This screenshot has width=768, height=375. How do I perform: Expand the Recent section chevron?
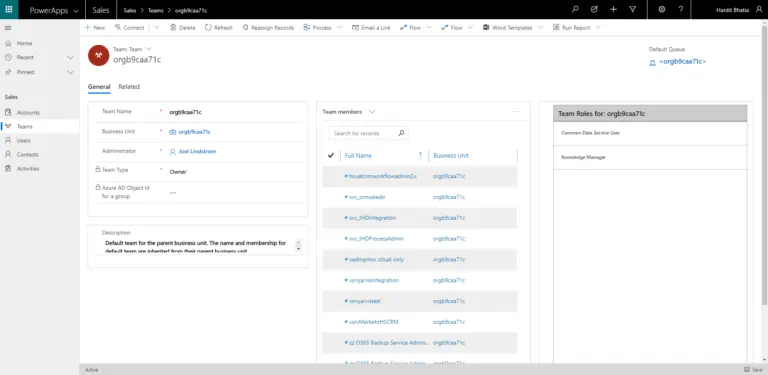pos(70,58)
